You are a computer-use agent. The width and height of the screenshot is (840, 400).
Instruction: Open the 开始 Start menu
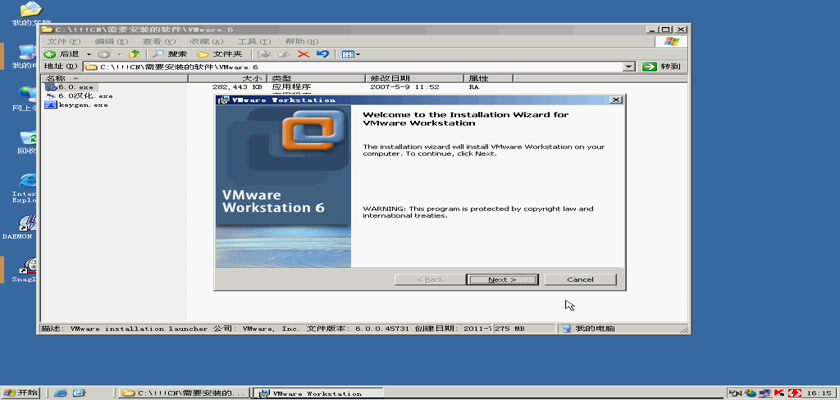pyautogui.click(x=21, y=393)
